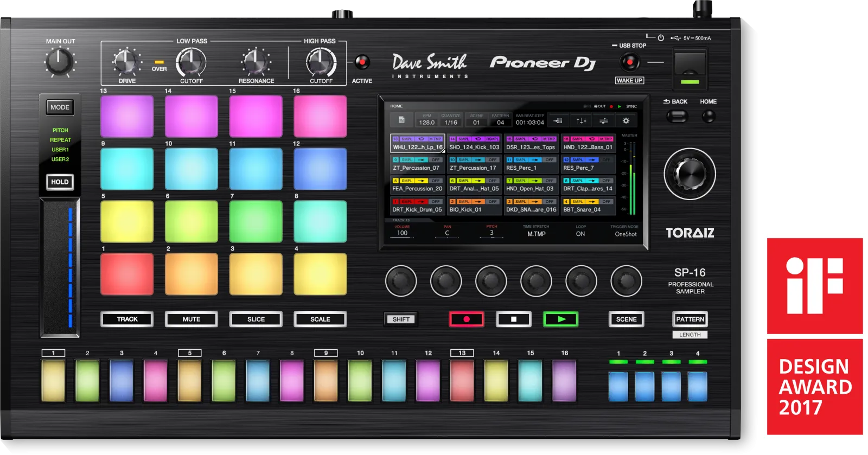
Task: Open the settings gear on touchscreen
Action: 626,120
